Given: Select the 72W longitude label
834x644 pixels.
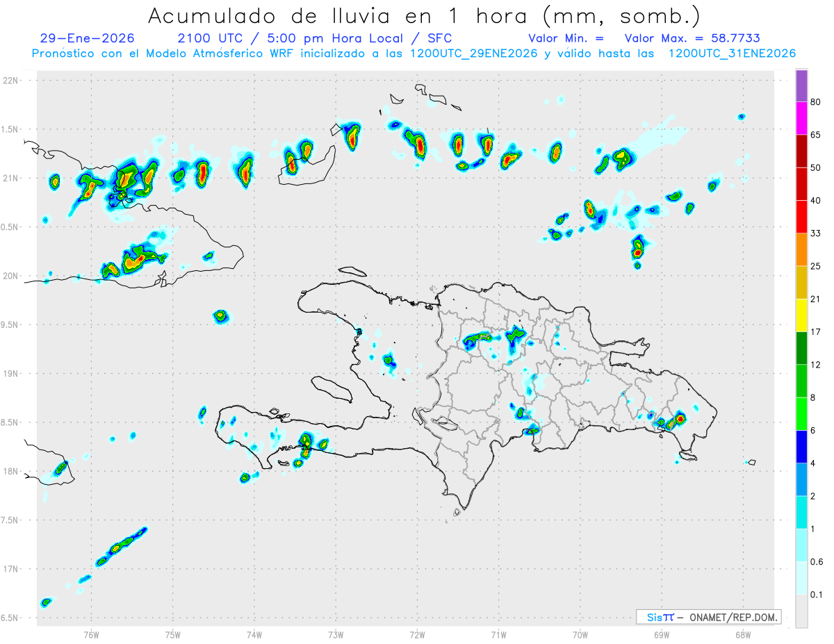Looking at the screenshot, I should coord(417,634).
